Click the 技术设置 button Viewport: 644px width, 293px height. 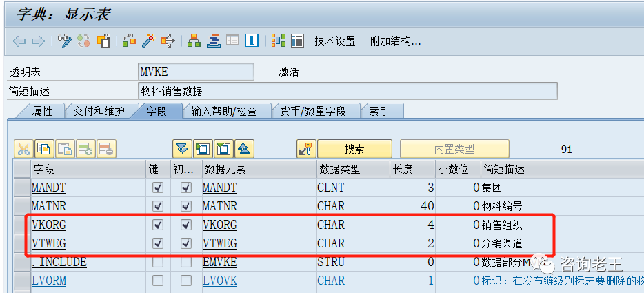[x=335, y=41]
